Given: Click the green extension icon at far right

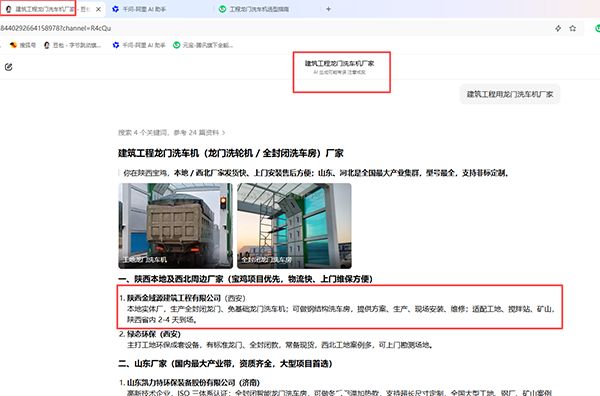Looking at the screenshot, I should [x=597, y=28].
